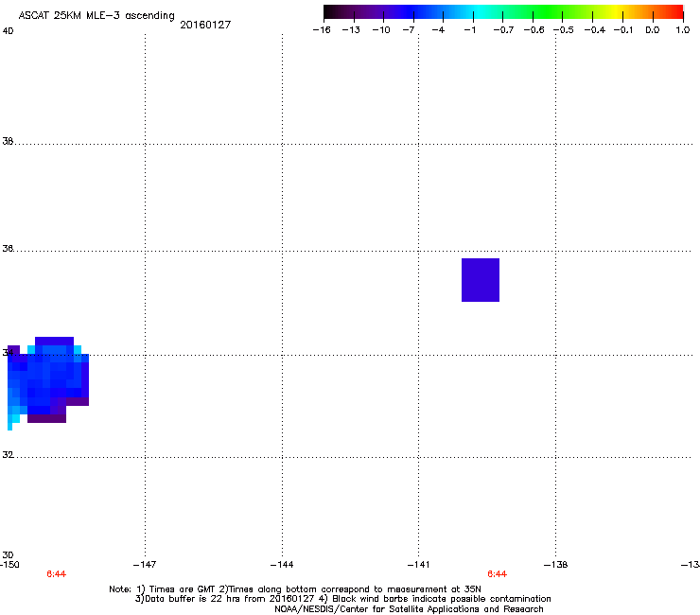Select the -10 color scale tick label
This screenshot has height=615, width=700.
pyautogui.click(x=381, y=30)
